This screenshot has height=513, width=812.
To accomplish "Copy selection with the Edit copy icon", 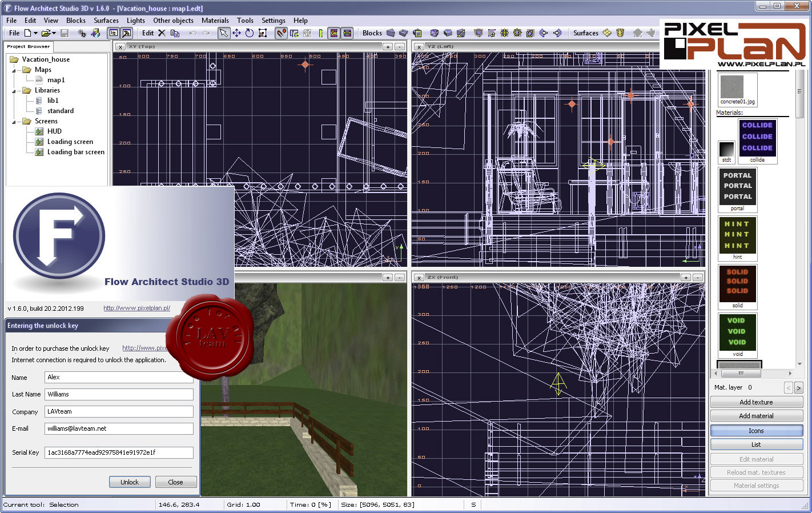I will (x=175, y=33).
